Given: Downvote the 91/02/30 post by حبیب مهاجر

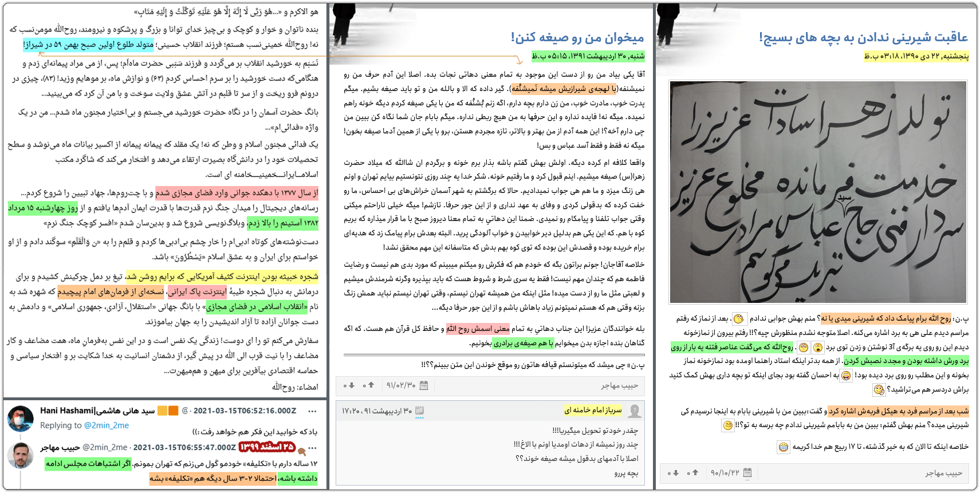Looking at the screenshot, I should pos(351,385).
